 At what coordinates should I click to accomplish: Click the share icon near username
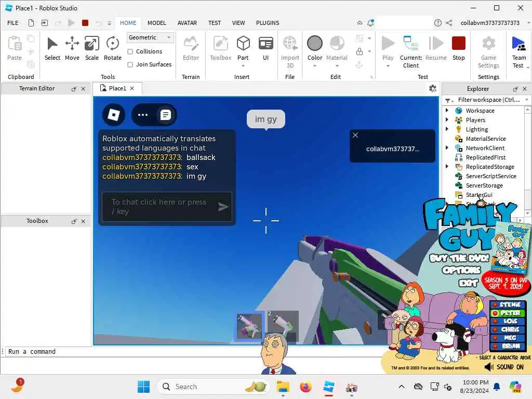coord(449,23)
